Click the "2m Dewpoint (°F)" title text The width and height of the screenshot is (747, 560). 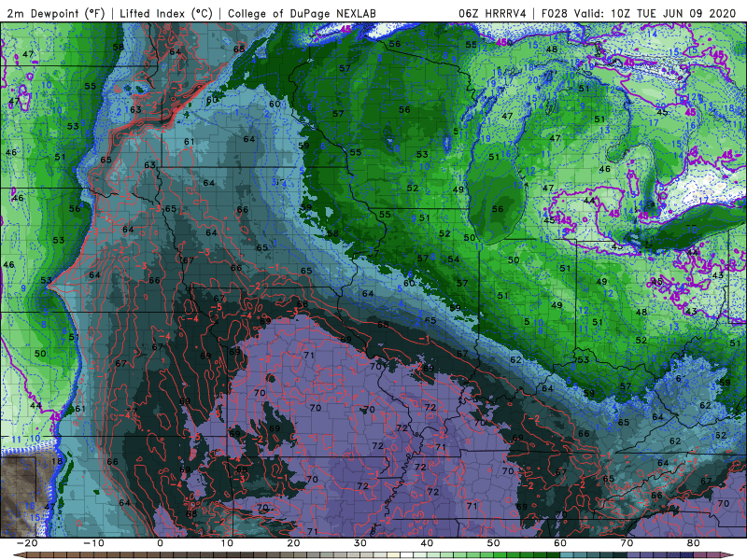point(56,13)
